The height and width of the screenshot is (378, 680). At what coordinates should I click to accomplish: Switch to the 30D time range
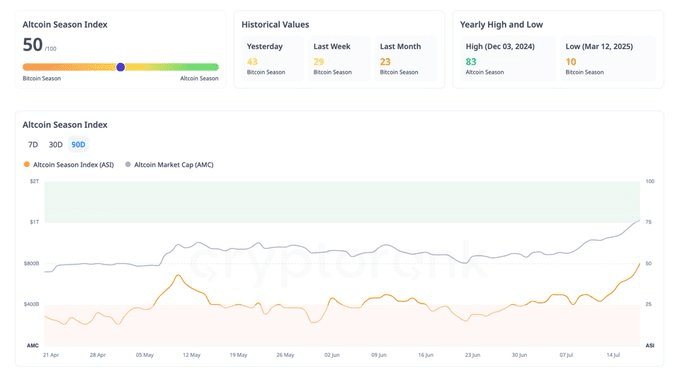[x=56, y=145]
